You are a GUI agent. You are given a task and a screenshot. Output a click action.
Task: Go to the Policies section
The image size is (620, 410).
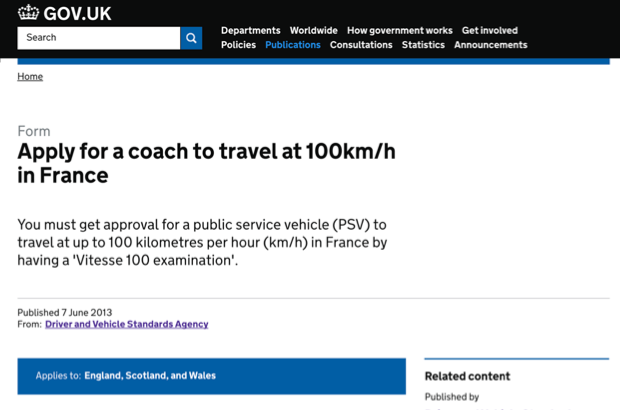pyautogui.click(x=238, y=45)
